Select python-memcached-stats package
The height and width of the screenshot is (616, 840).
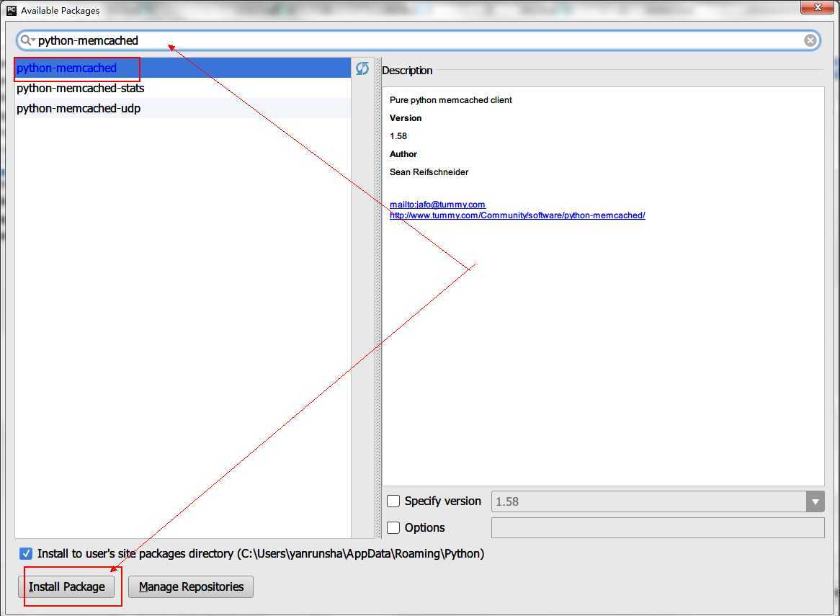point(183,88)
